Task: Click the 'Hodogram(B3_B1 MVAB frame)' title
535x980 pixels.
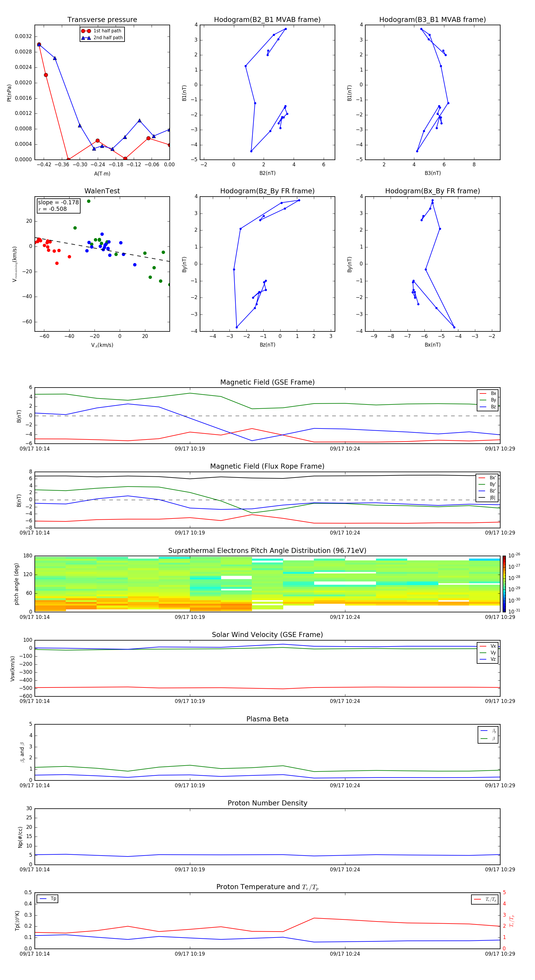Action: [432, 20]
